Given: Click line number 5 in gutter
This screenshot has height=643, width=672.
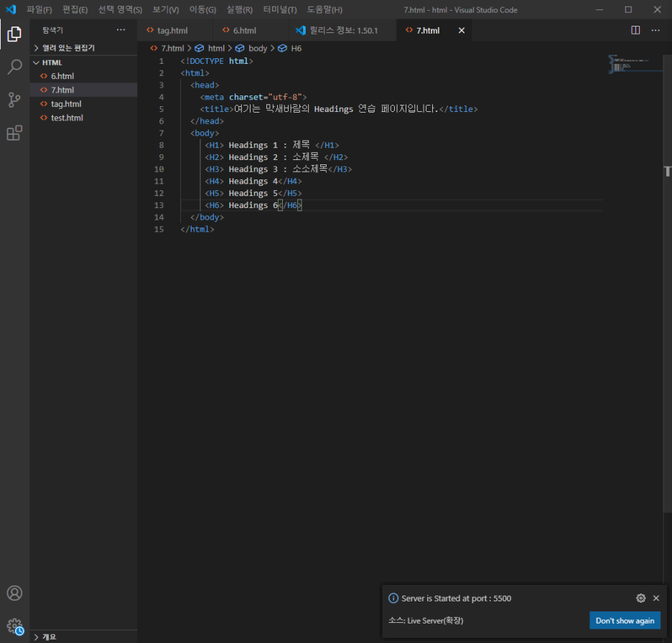Looking at the screenshot, I should click(161, 109).
